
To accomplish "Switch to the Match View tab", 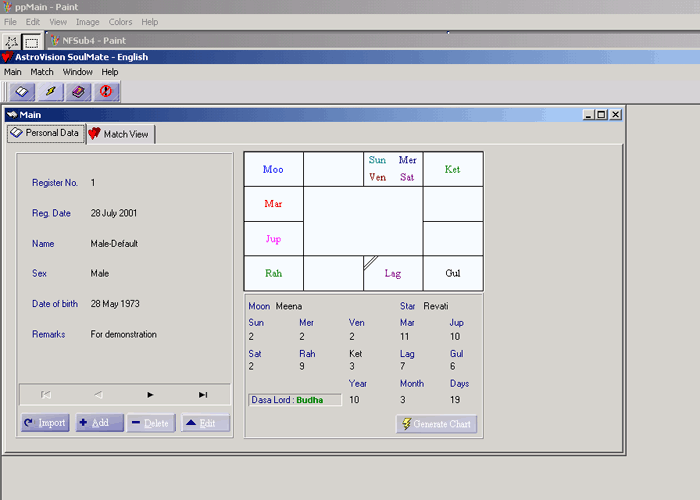I will coord(120,134).
